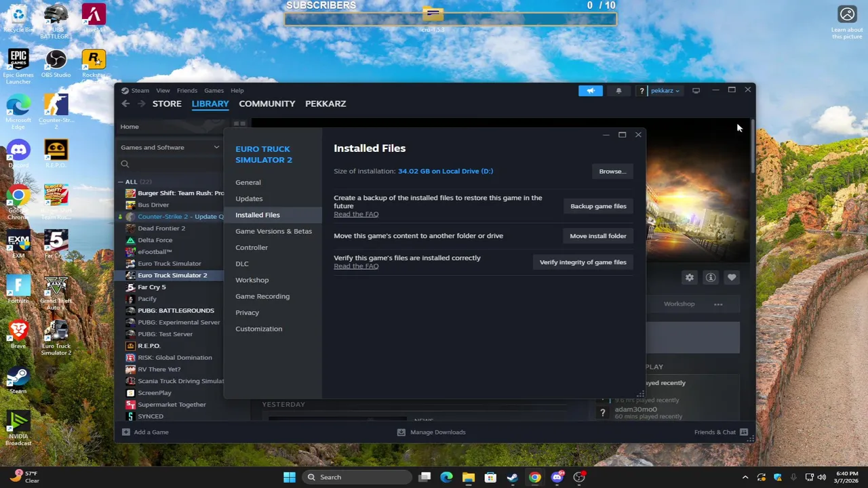Click Steam icon in the taskbar
The image size is (868, 488).
[513, 477]
